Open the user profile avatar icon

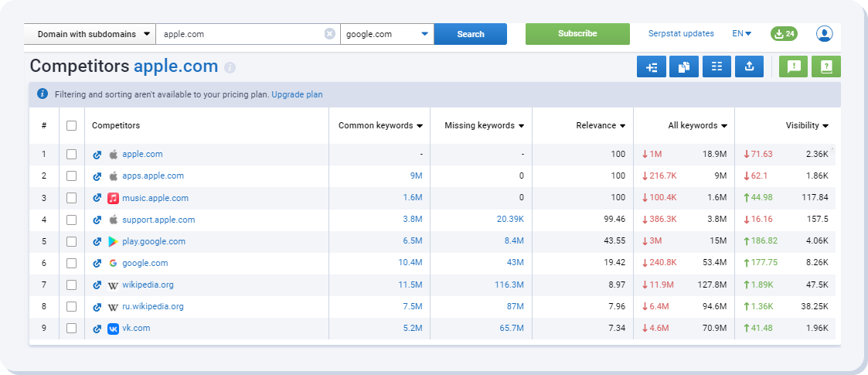coord(825,34)
